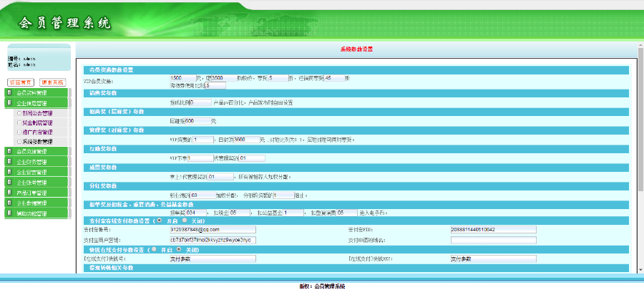
Task: Click the icon beside 企业数据管理
Action: click(x=9, y=203)
